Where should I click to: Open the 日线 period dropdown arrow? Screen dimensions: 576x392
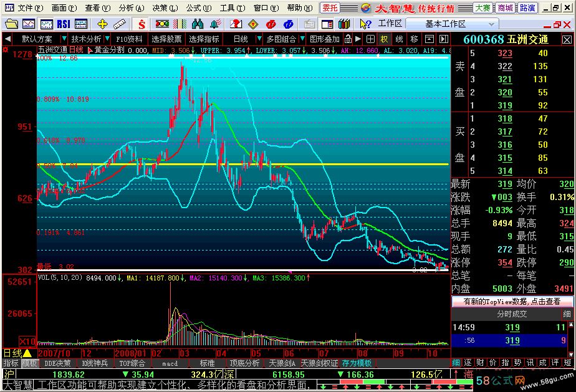(x=259, y=39)
